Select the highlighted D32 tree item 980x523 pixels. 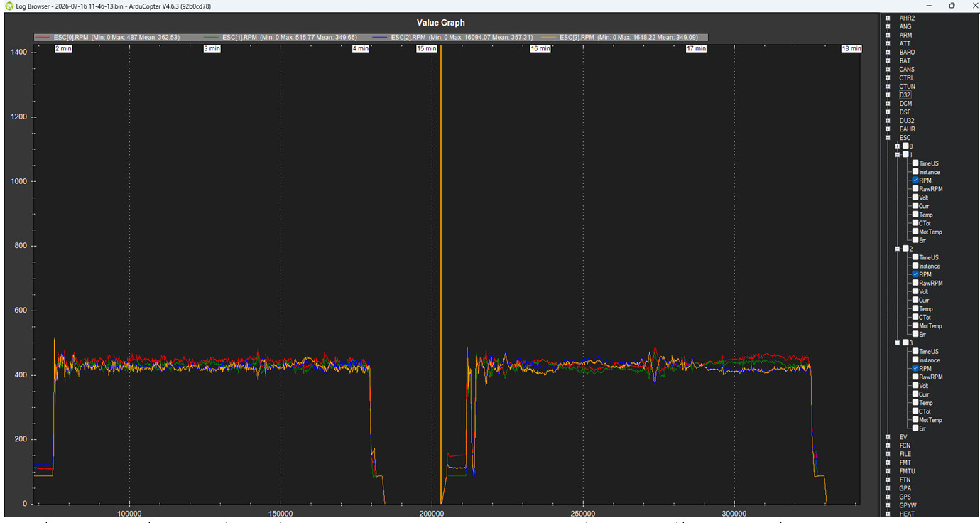(905, 95)
